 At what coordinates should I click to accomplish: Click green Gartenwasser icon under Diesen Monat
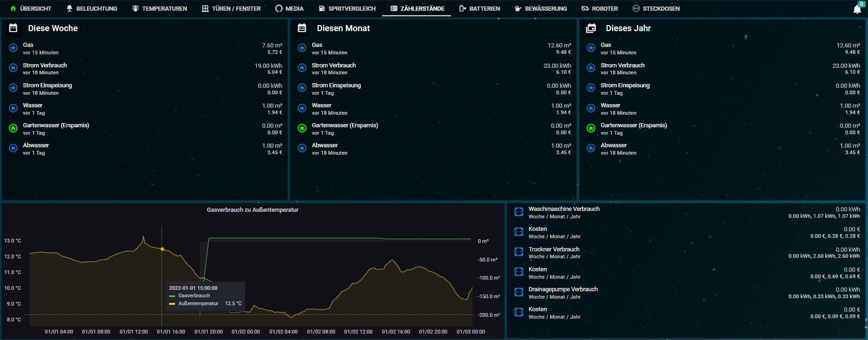(x=302, y=128)
